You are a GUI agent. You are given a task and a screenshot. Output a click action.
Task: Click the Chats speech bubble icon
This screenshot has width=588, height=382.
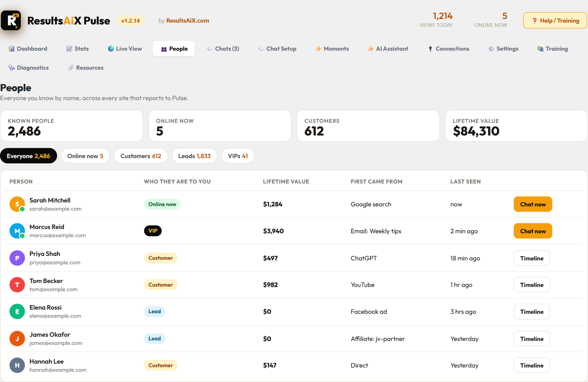pos(210,49)
